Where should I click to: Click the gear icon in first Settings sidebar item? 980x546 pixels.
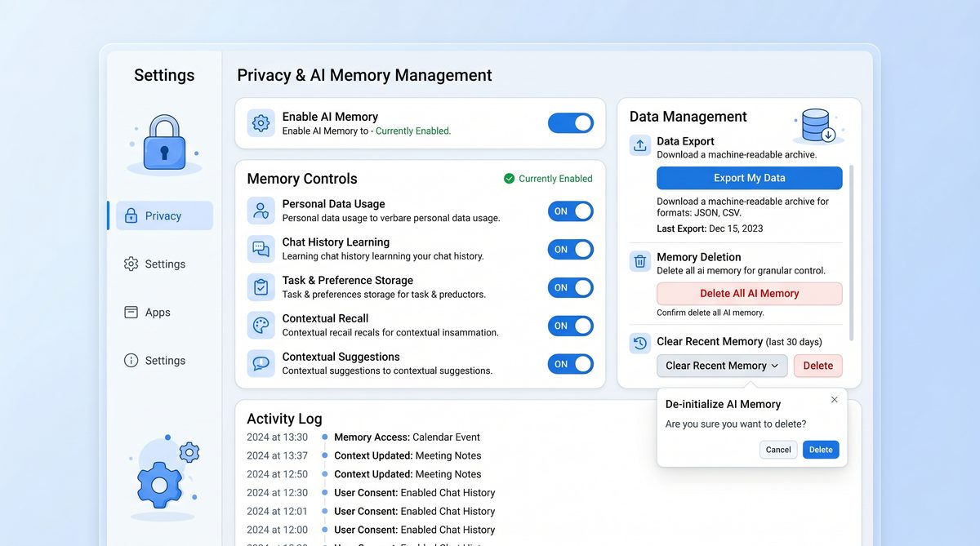point(131,264)
